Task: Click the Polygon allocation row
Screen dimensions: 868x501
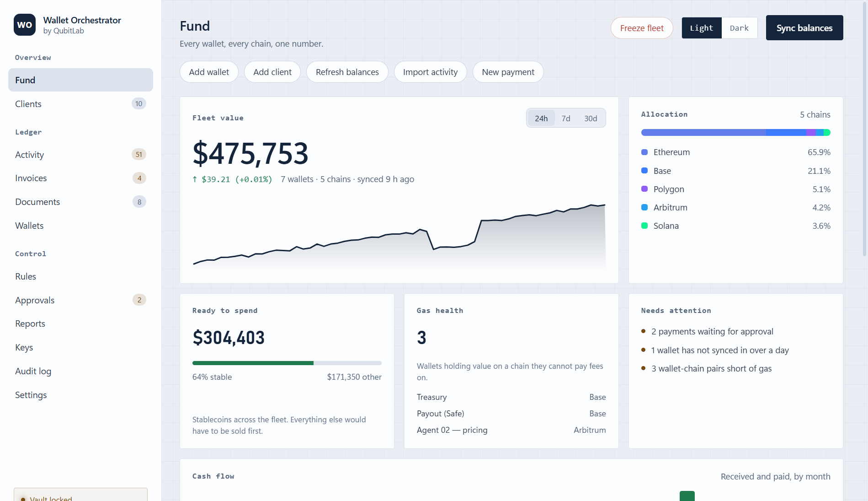Action: [735, 189]
